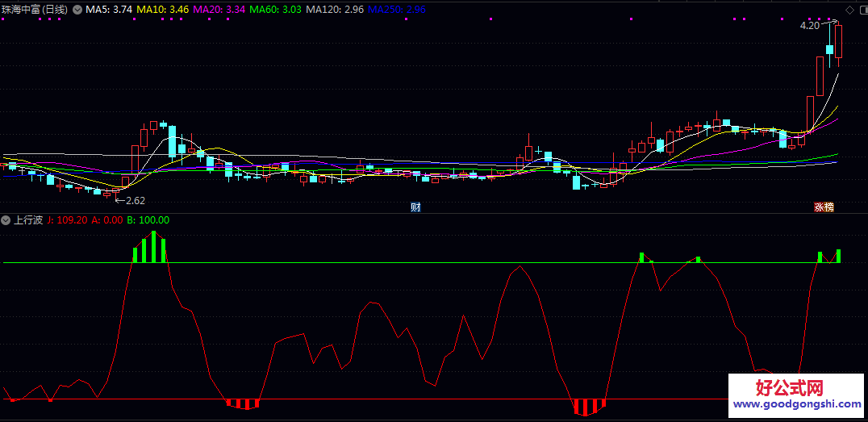Click the 财 marker below the candlesticks
The width and height of the screenshot is (868, 422).
click(415, 207)
